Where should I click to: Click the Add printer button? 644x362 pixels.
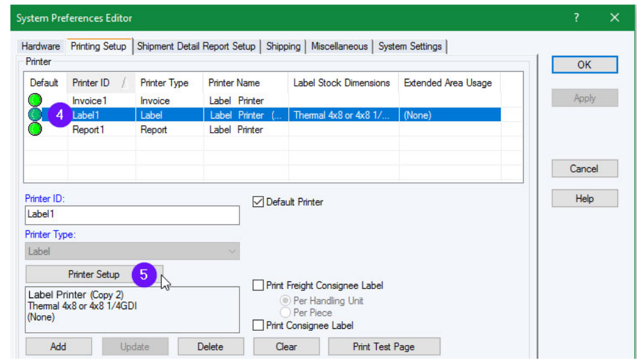coord(58,346)
